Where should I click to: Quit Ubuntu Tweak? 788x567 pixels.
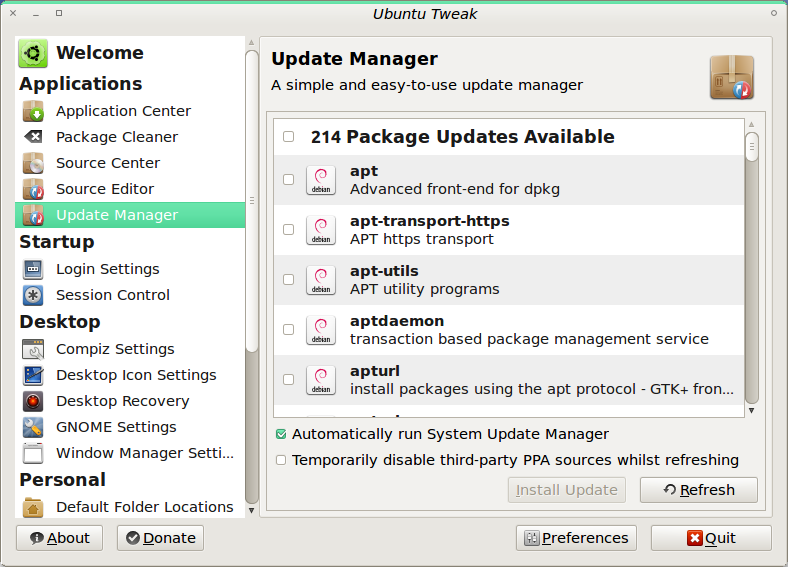coord(711,538)
